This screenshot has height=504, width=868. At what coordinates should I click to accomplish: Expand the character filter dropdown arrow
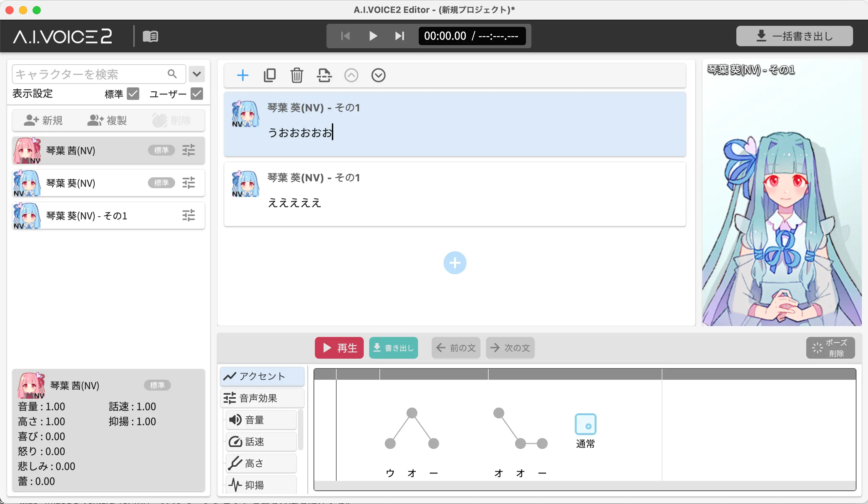pos(197,74)
